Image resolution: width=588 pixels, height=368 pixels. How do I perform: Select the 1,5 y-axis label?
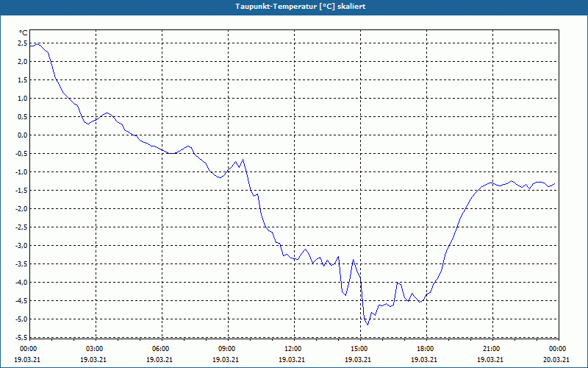tap(22, 80)
